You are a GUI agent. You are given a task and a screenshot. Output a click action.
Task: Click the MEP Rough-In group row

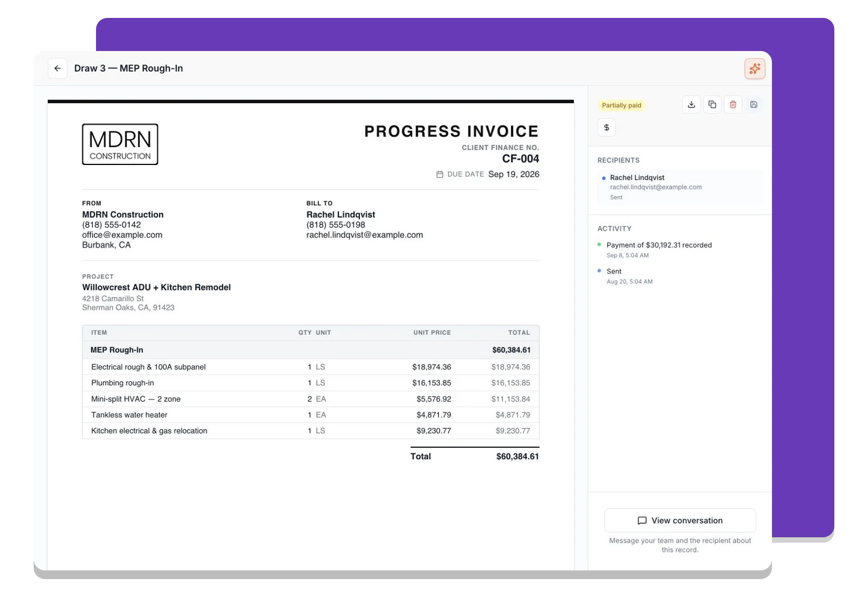(x=311, y=350)
